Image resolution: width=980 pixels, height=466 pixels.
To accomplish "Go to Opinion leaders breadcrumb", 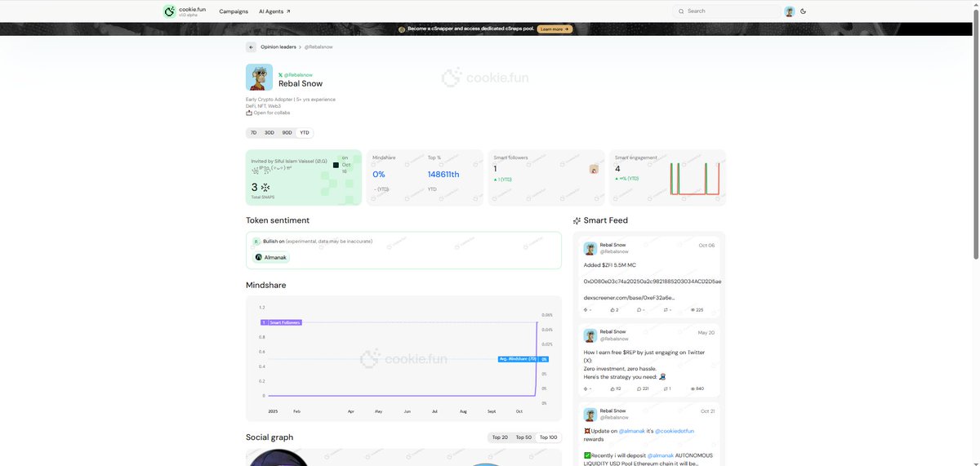I will pyautogui.click(x=278, y=47).
